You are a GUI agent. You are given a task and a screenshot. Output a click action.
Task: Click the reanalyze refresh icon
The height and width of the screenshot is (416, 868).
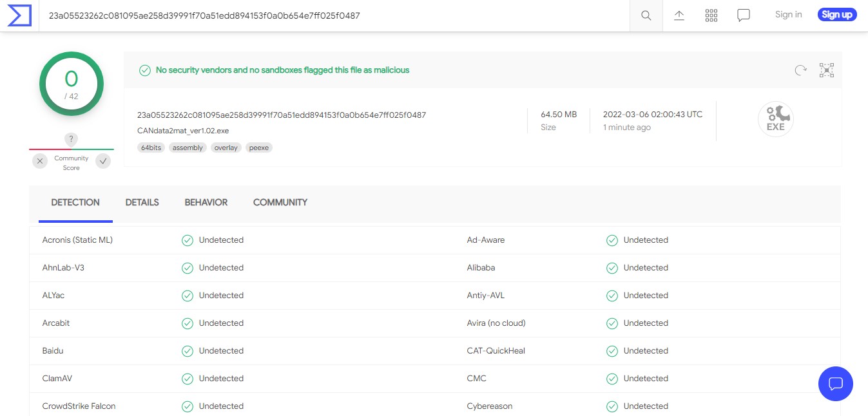point(800,70)
